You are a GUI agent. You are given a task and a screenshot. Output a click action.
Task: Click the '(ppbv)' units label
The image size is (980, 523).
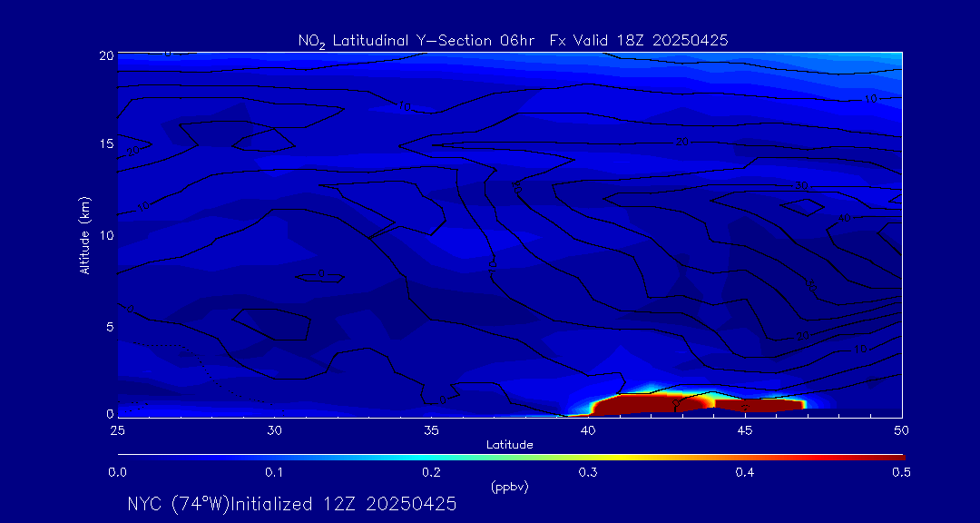(510, 488)
